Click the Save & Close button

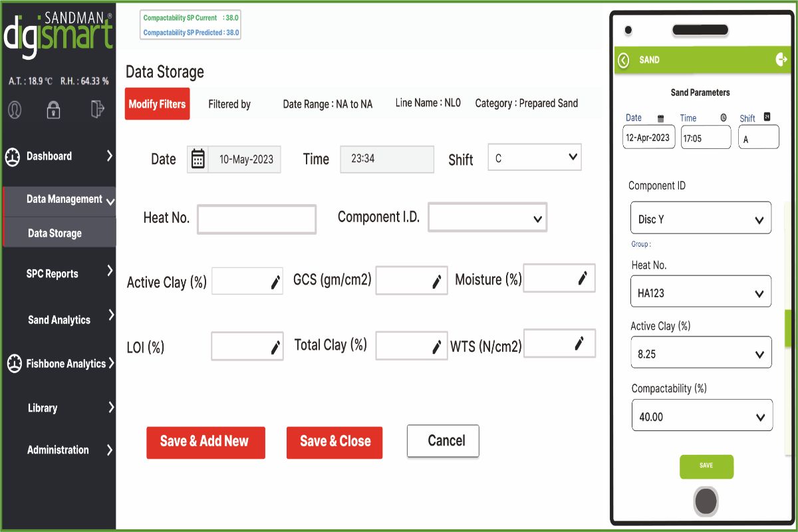334,442
